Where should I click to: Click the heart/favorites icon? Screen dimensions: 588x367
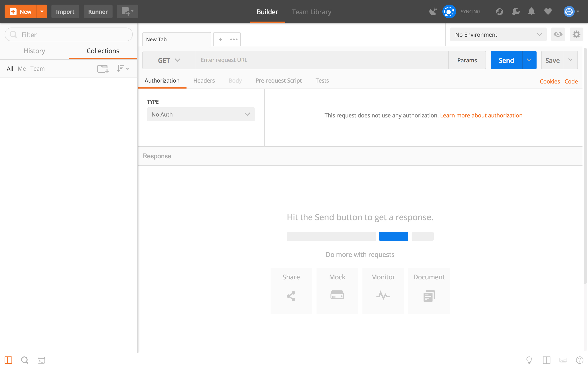(547, 11)
